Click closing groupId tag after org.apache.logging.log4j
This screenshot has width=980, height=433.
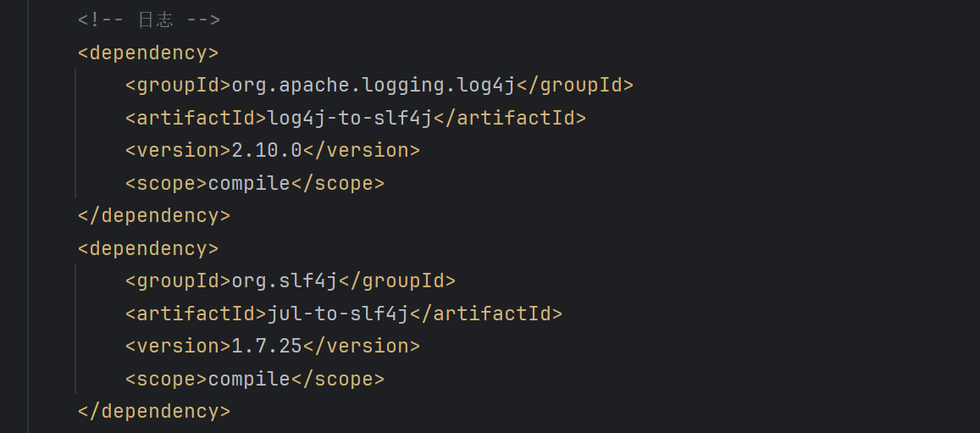575,86
